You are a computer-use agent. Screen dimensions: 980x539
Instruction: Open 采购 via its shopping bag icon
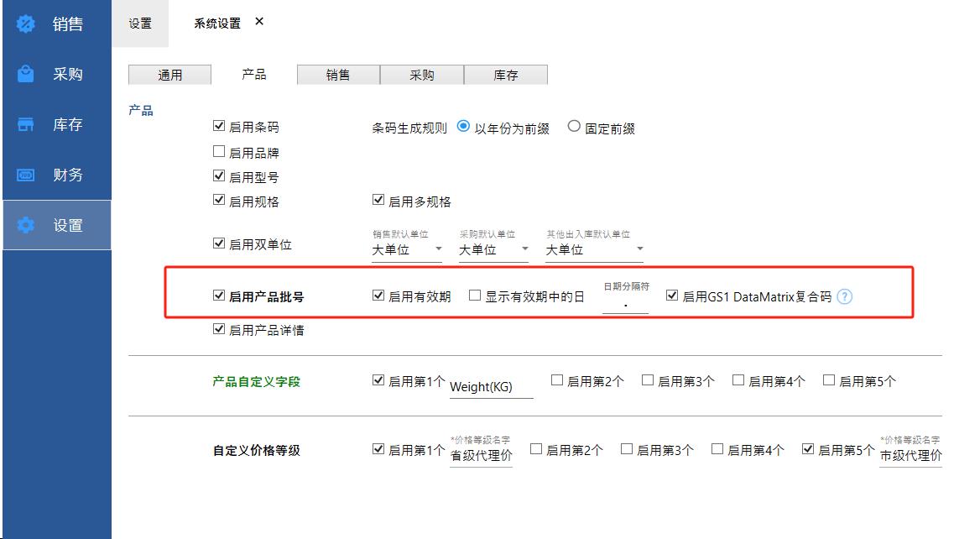(x=26, y=74)
